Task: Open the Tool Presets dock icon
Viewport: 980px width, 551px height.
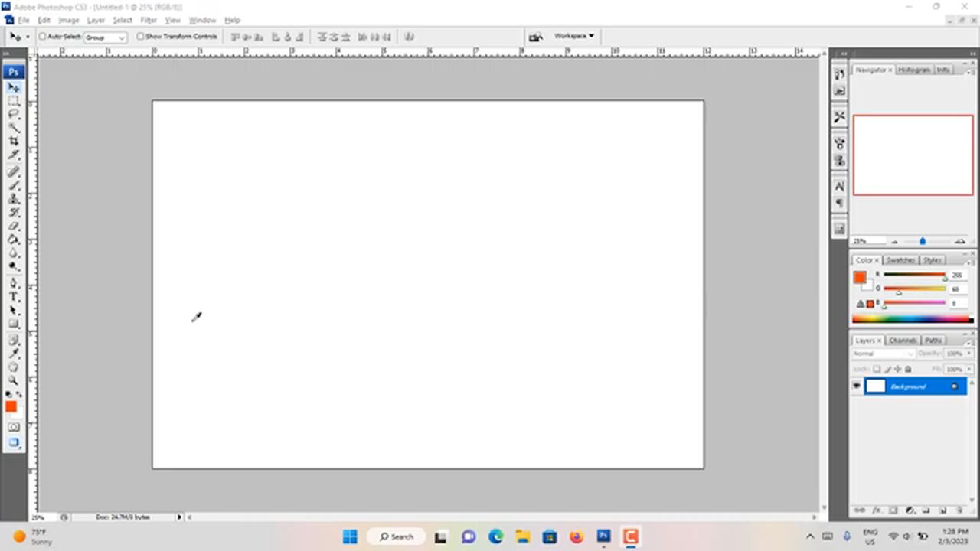Action: [x=840, y=117]
